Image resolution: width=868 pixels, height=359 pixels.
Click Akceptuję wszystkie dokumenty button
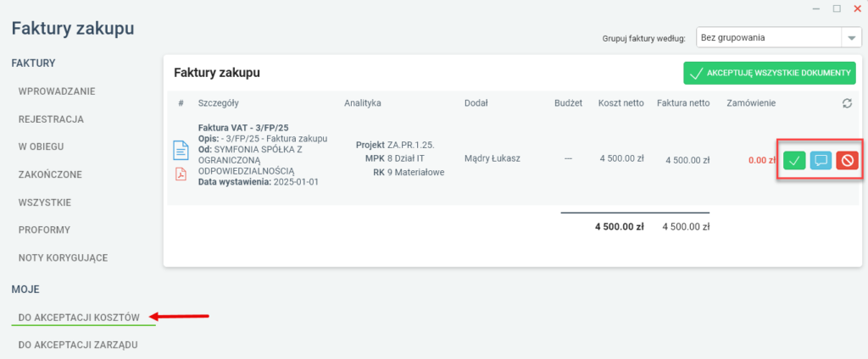point(770,73)
